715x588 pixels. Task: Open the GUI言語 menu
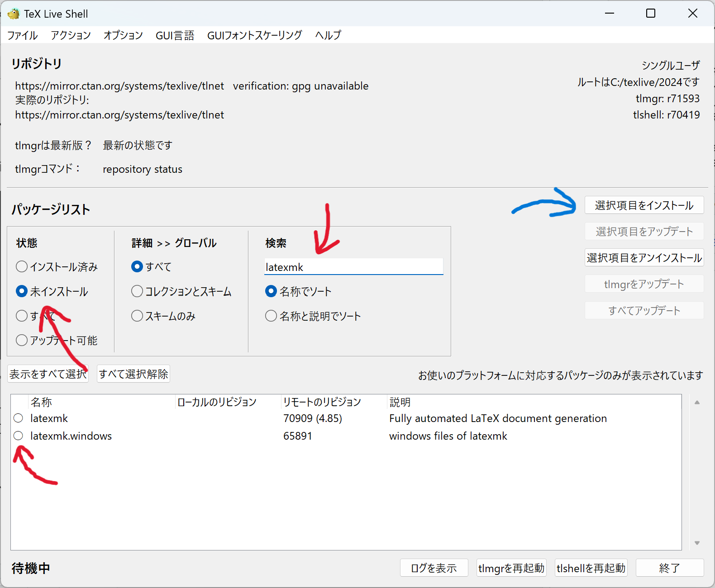(x=175, y=35)
